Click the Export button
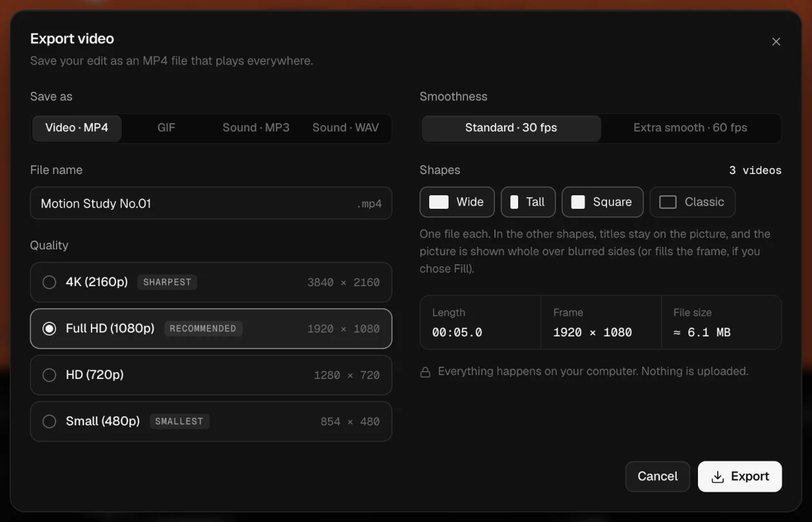812x522 pixels. (x=740, y=476)
